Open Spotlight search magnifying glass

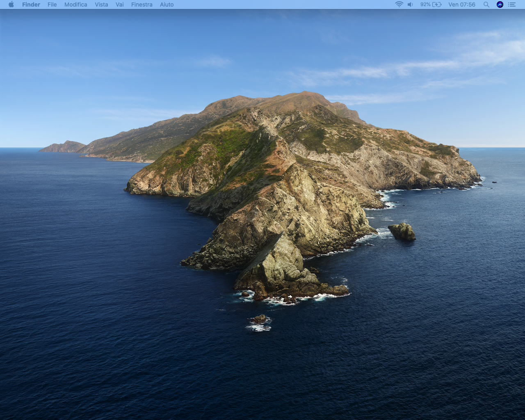point(486,5)
